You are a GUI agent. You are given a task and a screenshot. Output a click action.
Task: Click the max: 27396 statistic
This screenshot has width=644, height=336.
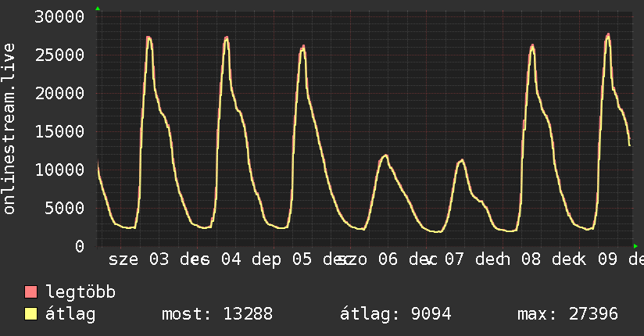(567, 314)
